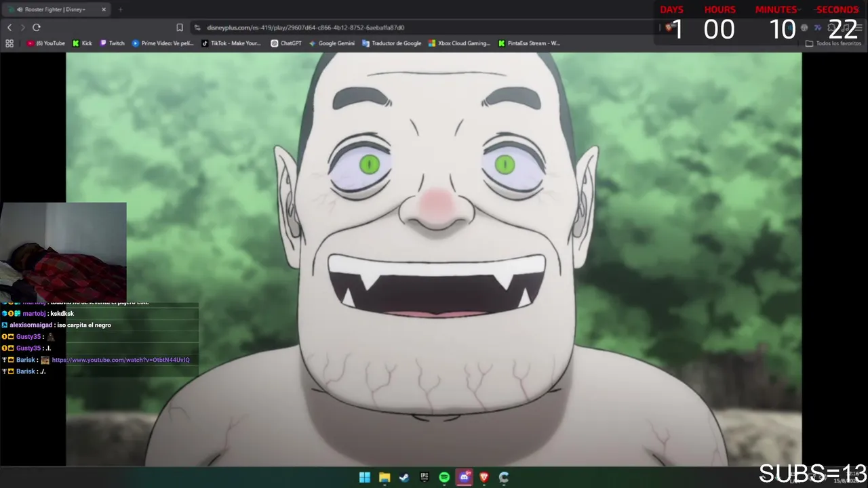Open Discord from the taskbar
The width and height of the screenshot is (868, 488).
464,477
